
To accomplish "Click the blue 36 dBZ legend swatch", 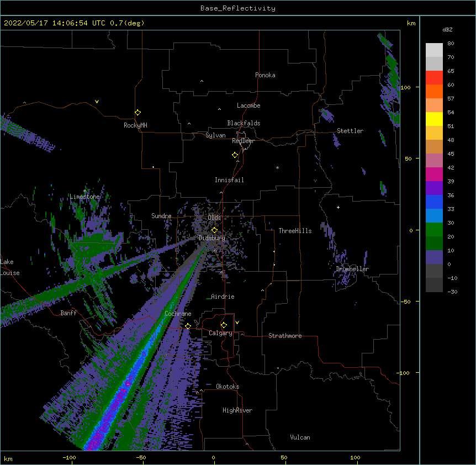I will click(434, 202).
